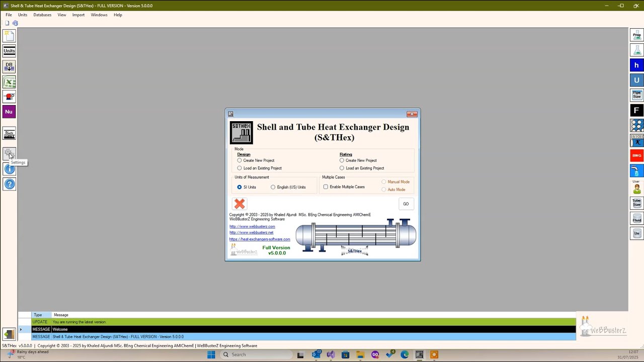Open the Fluid database icon

(x=637, y=218)
